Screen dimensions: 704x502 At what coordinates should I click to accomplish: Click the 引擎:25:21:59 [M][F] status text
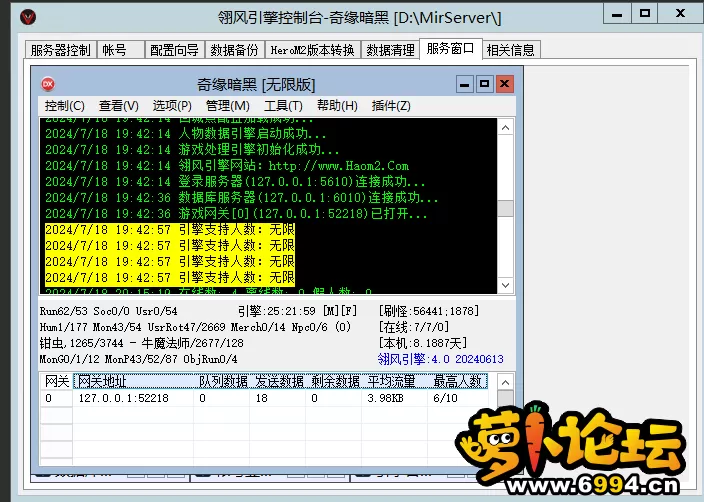(x=297, y=311)
